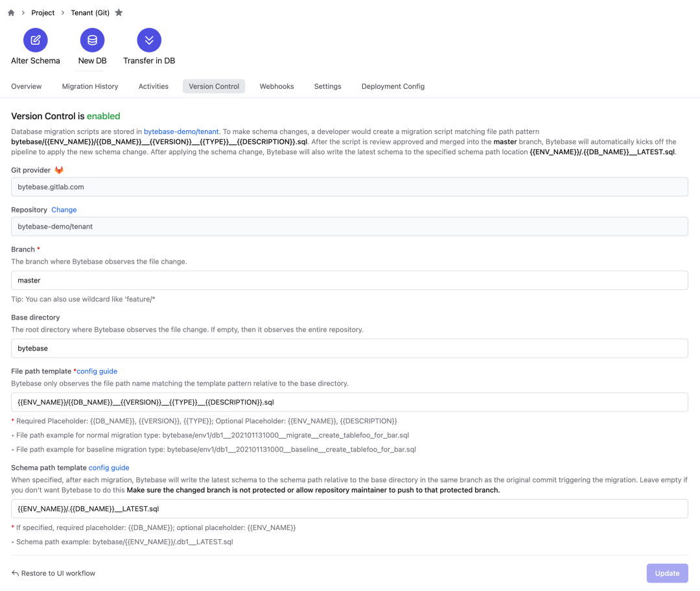
Task: Click the Transfer in DB label
Action: (x=149, y=61)
